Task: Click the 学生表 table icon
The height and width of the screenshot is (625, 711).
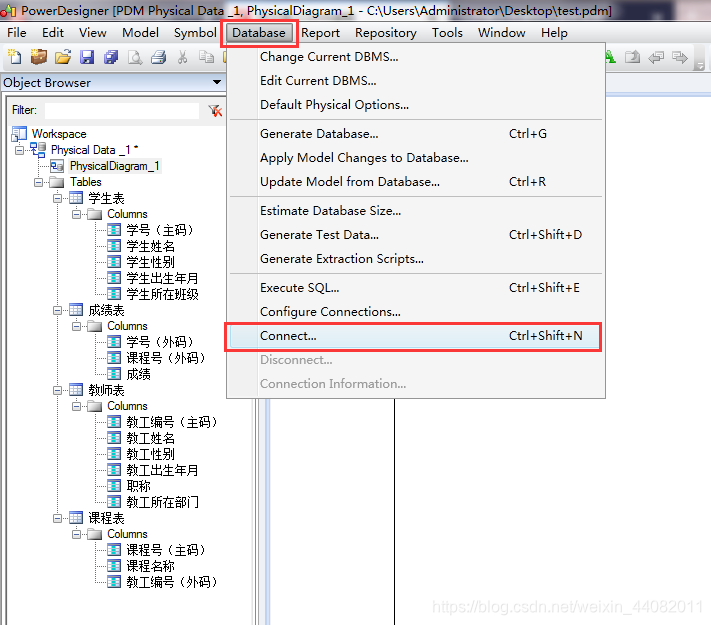Action: [76, 198]
